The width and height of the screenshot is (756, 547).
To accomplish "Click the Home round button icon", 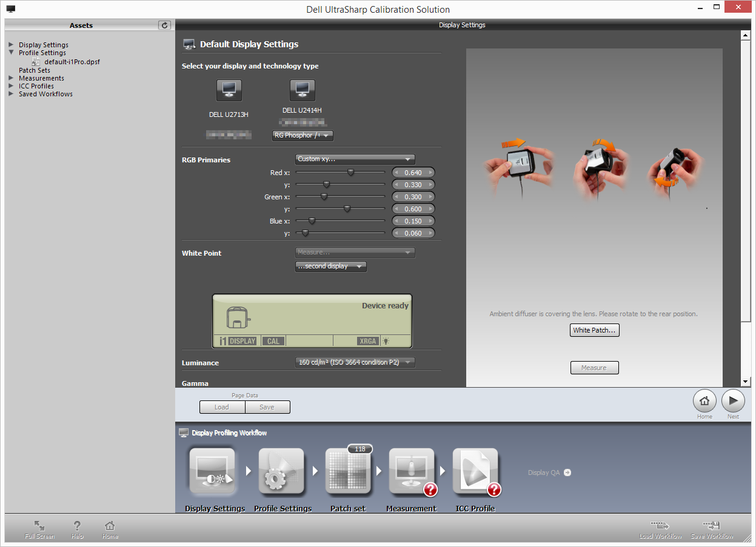I will point(704,400).
